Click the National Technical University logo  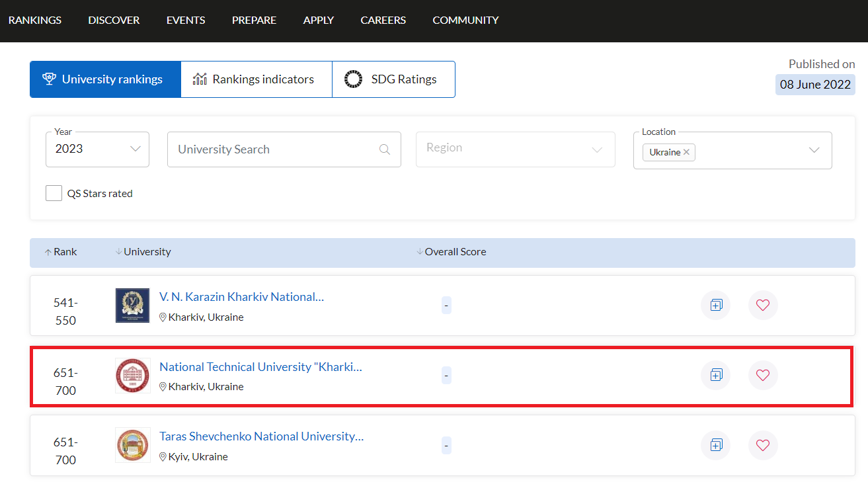[x=132, y=376]
